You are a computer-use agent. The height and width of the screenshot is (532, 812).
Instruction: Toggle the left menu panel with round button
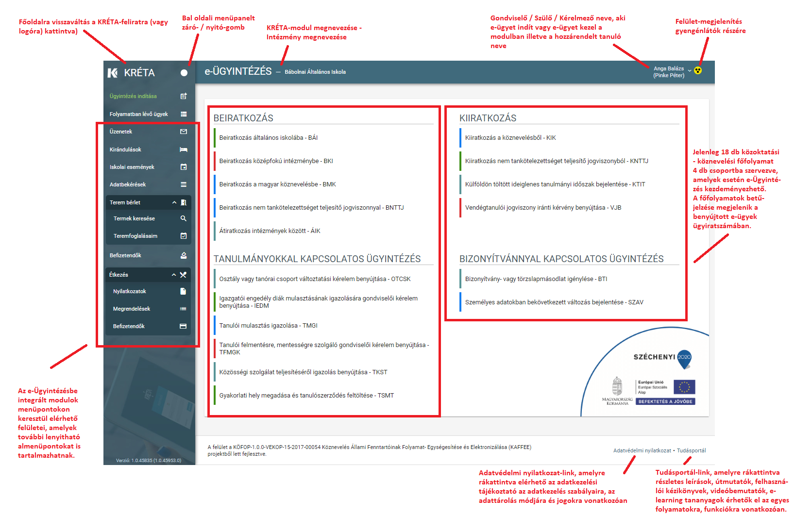pos(184,73)
